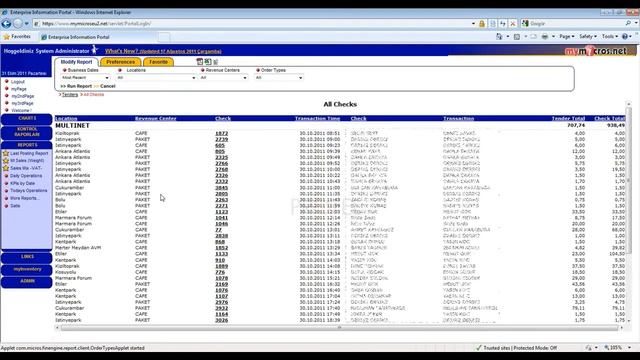640x360 pixels.
Task: Click the browser Forward arrow button
Action: 18,24
